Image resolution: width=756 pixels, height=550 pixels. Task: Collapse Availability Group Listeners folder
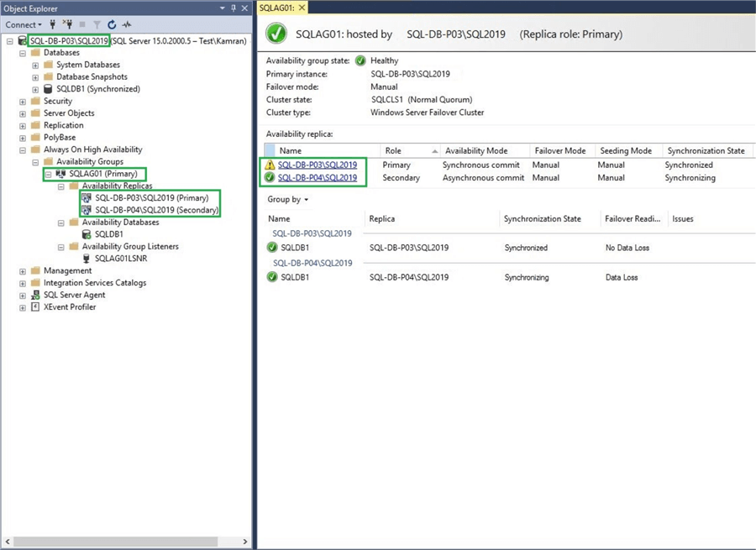point(60,247)
